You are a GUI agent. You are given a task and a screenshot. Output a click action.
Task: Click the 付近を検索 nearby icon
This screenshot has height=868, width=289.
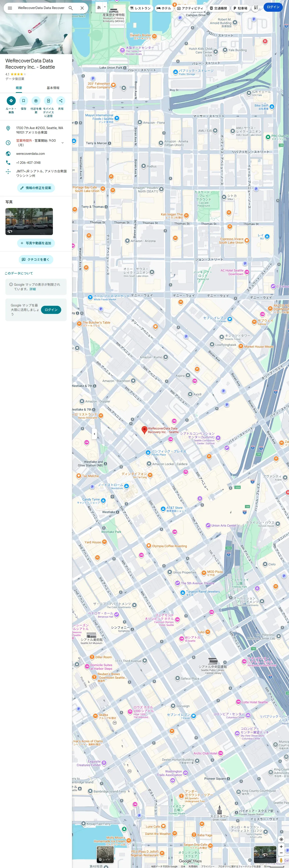click(36, 101)
